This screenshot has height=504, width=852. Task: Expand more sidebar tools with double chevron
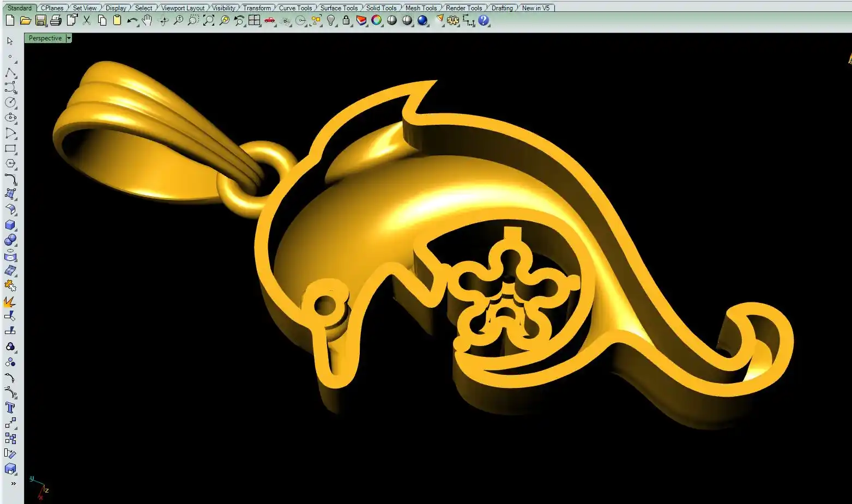(13, 483)
